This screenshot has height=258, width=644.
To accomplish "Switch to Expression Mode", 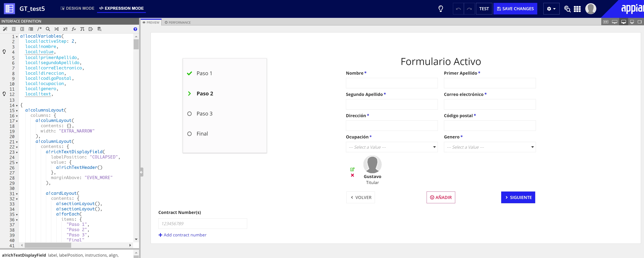I will 122,8.
